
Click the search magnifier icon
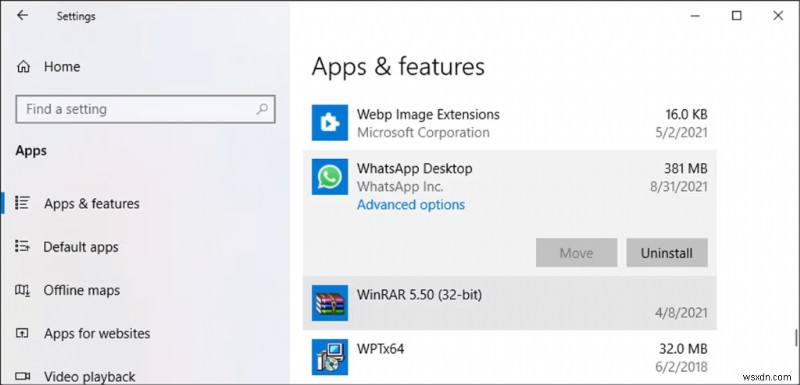click(x=262, y=109)
